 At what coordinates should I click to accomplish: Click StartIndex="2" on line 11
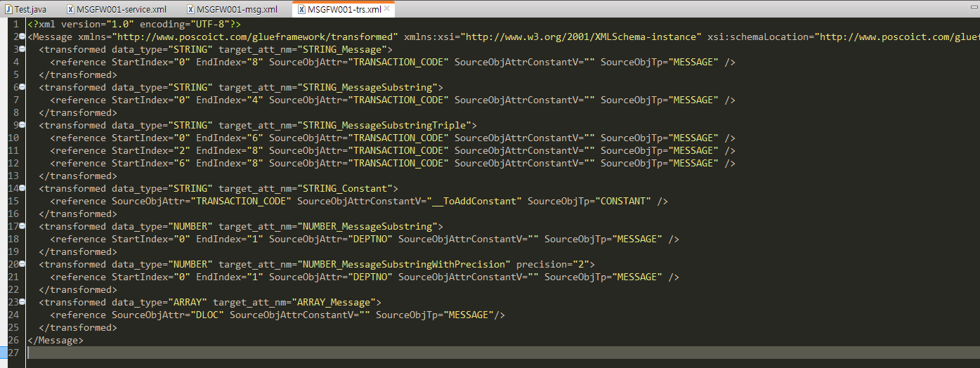click(x=151, y=150)
